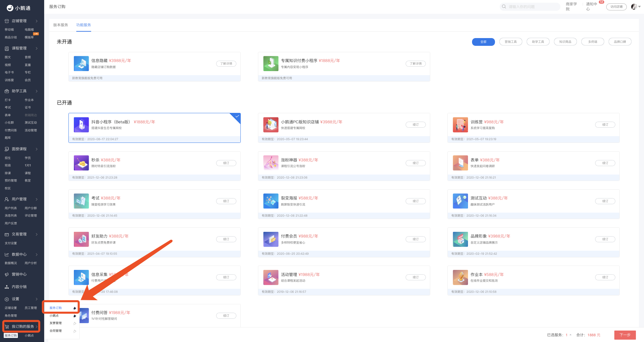
Task: Click the 裂变海报 service icon
Action: 271,201
